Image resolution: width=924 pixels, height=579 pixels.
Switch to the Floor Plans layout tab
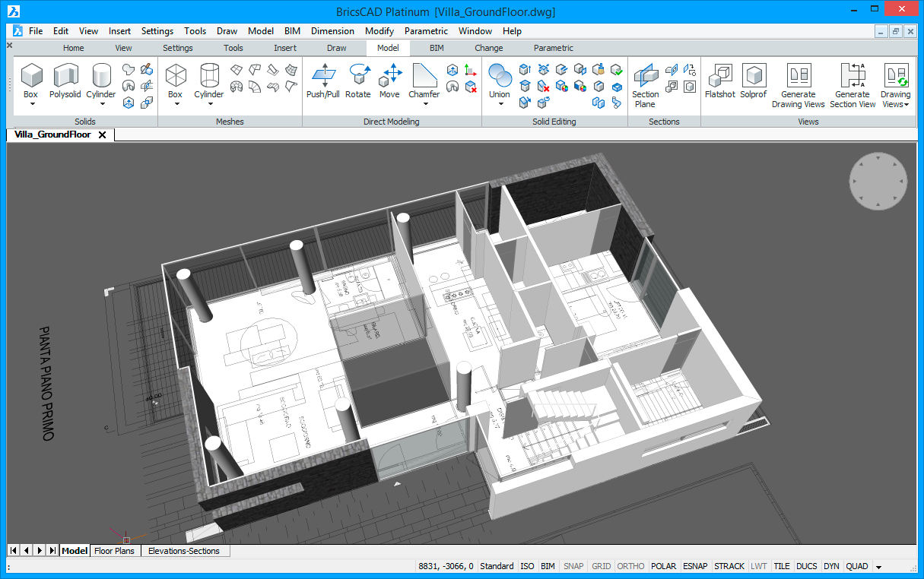(x=114, y=551)
